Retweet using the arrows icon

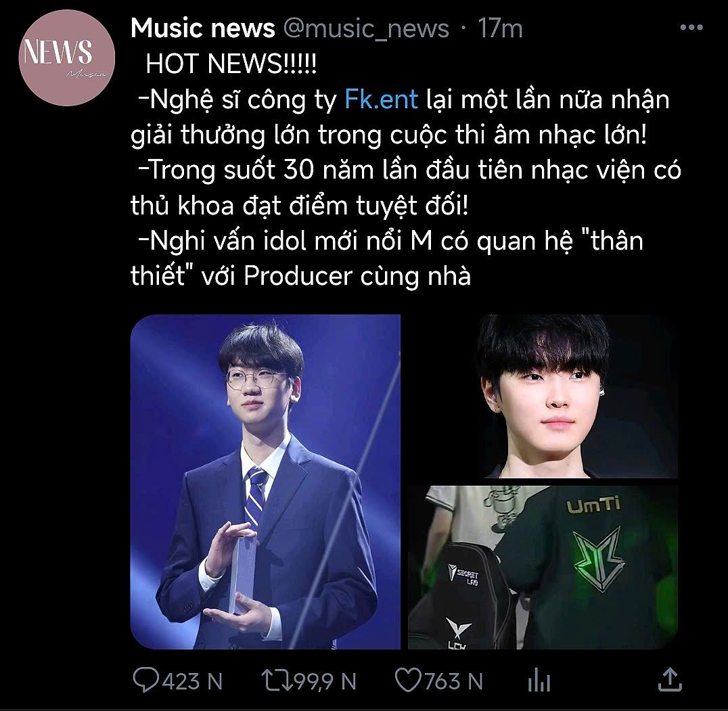[276, 681]
